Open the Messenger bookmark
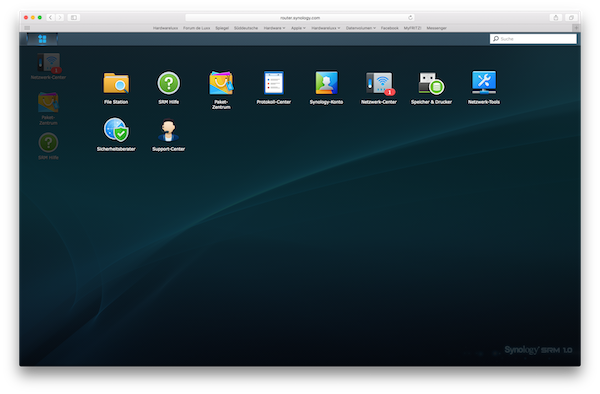600x394 pixels. pos(437,28)
